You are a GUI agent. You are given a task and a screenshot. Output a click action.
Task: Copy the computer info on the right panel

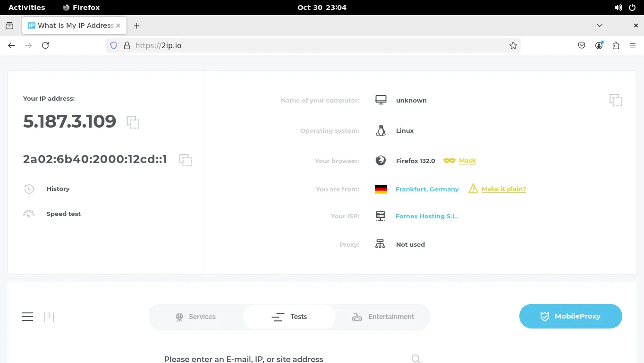(x=616, y=100)
